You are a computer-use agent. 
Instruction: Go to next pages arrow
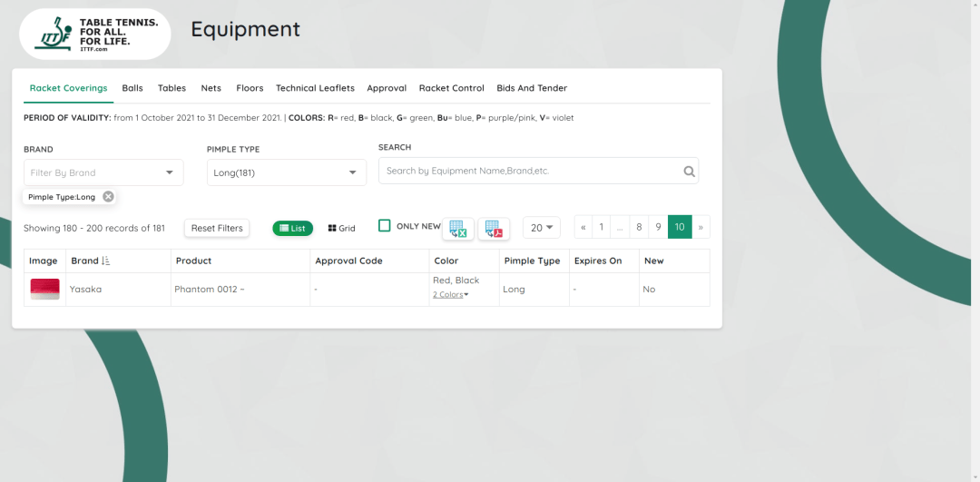click(701, 228)
